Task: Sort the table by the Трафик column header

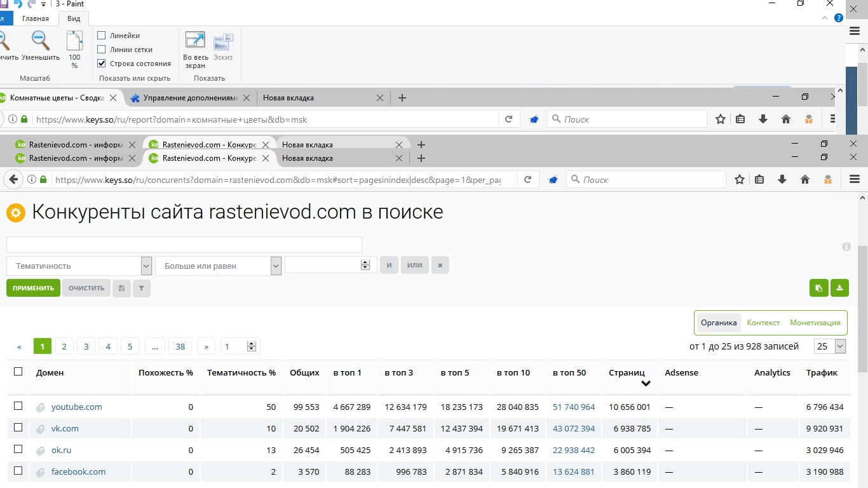Action: (x=822, y=373)
